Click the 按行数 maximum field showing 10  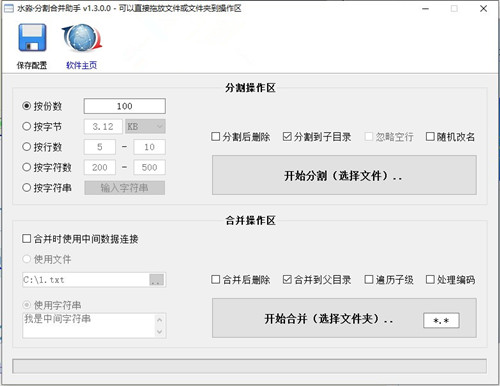click(x=149, y=147)
